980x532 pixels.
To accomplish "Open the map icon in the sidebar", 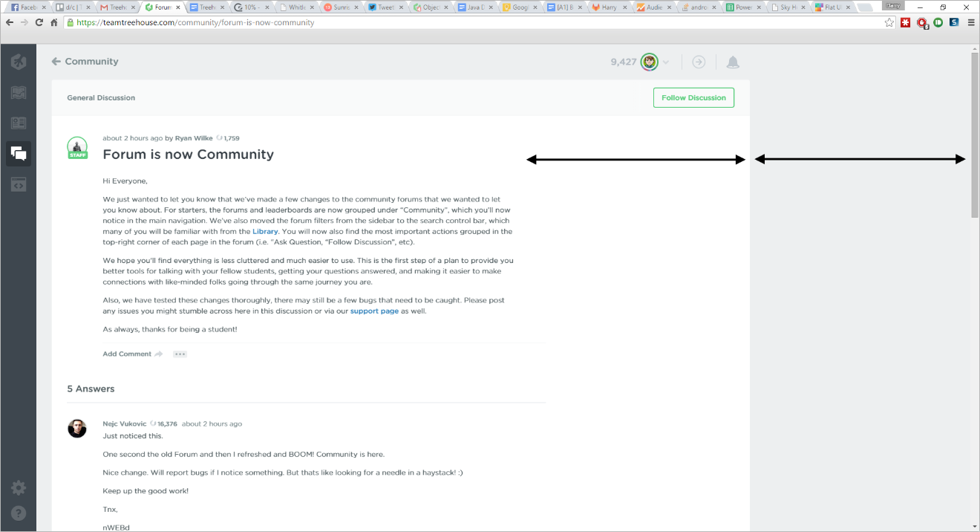I will [19, 93].
